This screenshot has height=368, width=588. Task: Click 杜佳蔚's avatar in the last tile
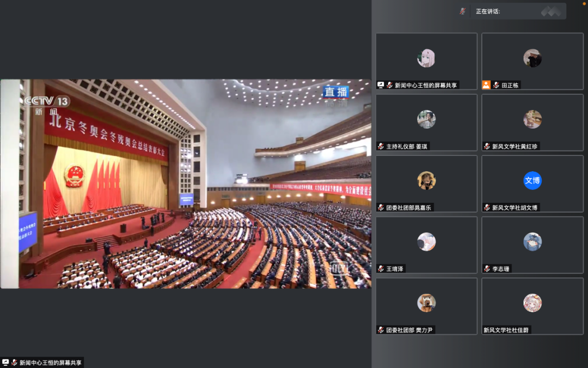pos(532,303)
